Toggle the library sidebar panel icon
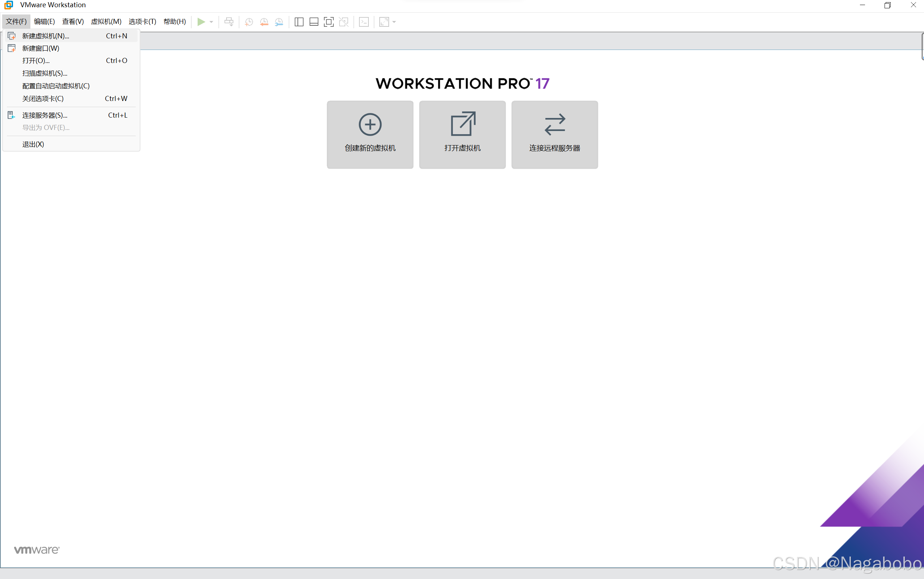This screenshot has width=924, height=579. coord(299,22)
